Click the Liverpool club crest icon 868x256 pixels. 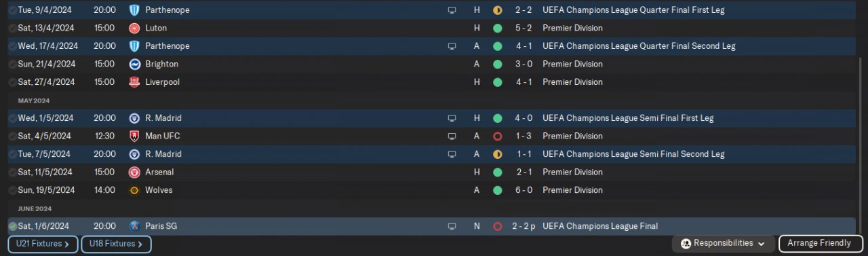(134, 82)
